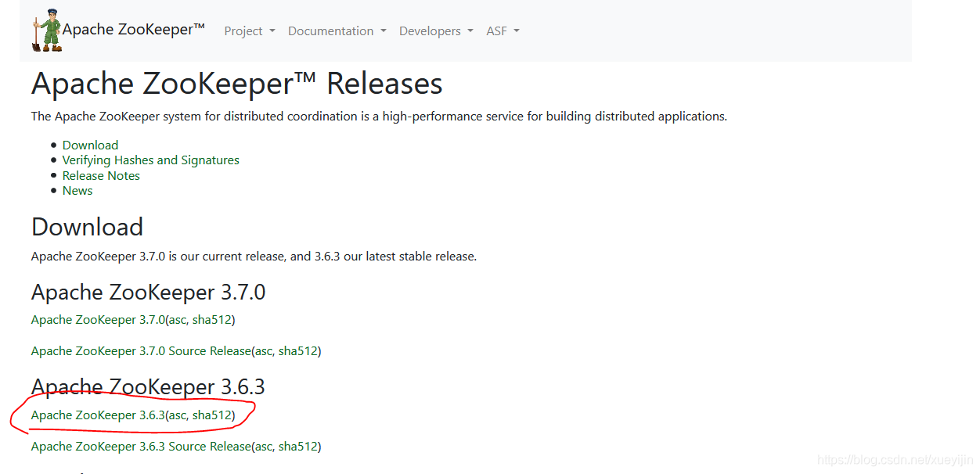980x474 pixels.
Task: Click the Download section heading
Action: point(87,227)
